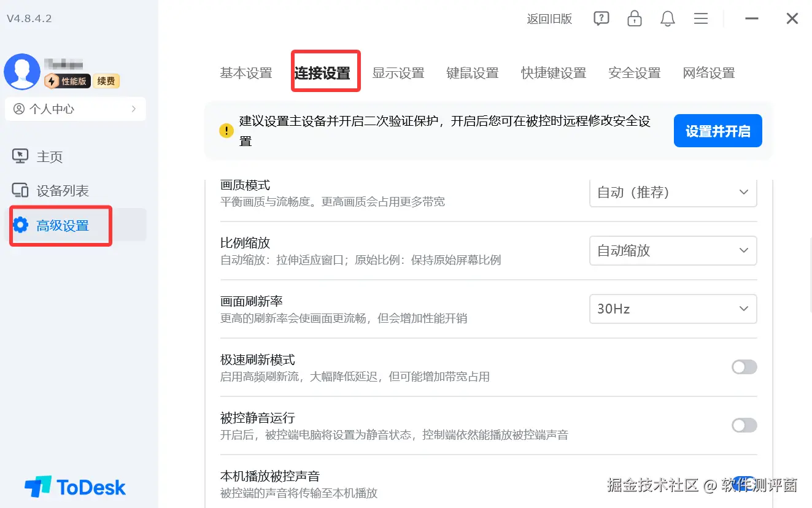Click the lock icon in the title bar
The width and height of the screenshot is (812, 508).
click(x=634, y=18)
